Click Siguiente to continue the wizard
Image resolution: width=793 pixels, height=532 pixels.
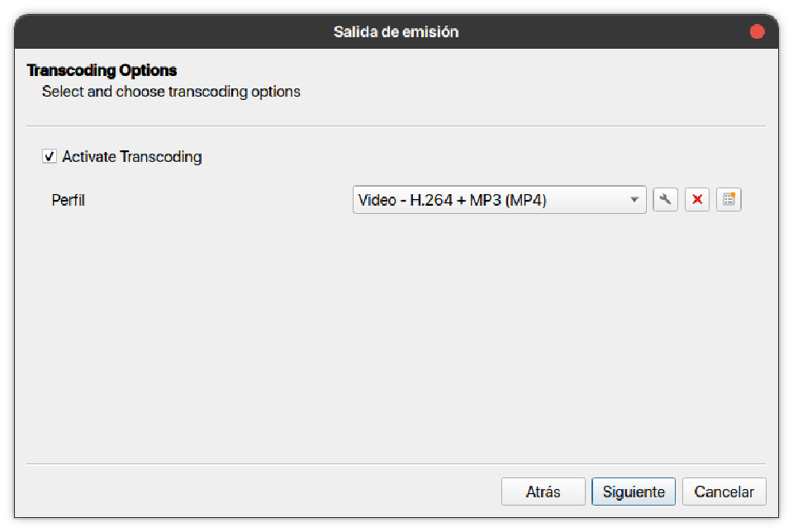pyautogui.click(x=634, y=492)
